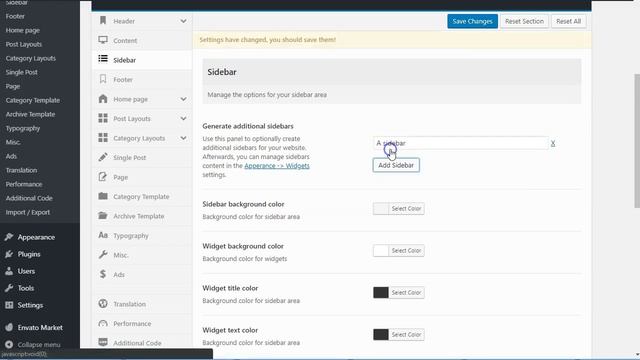The height and width of the screenshot is (360, 640).
Task: Open Widget text color swatch
Action: tap(380, 335)
